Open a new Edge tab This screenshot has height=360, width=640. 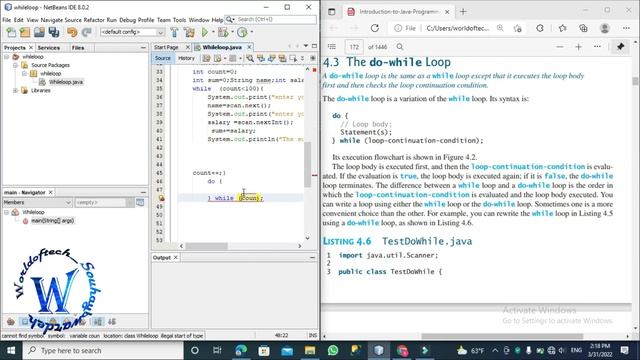463,12
